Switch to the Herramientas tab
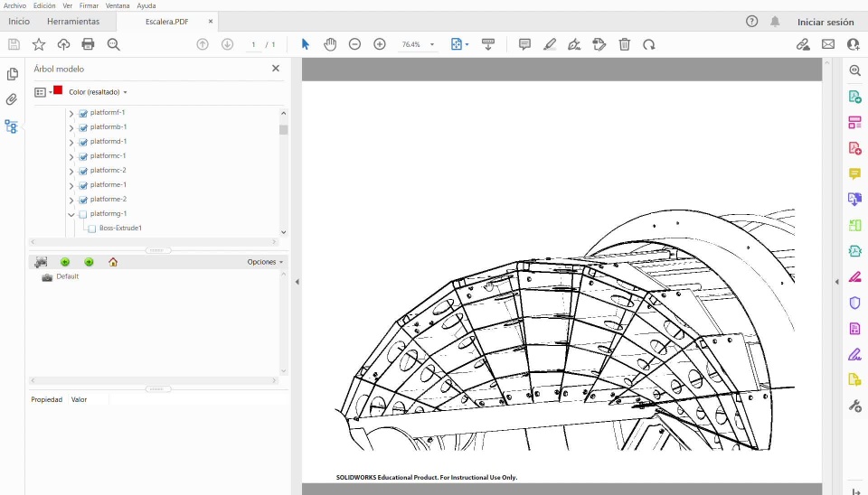This screenshot has height=495, width=868. 73,21
